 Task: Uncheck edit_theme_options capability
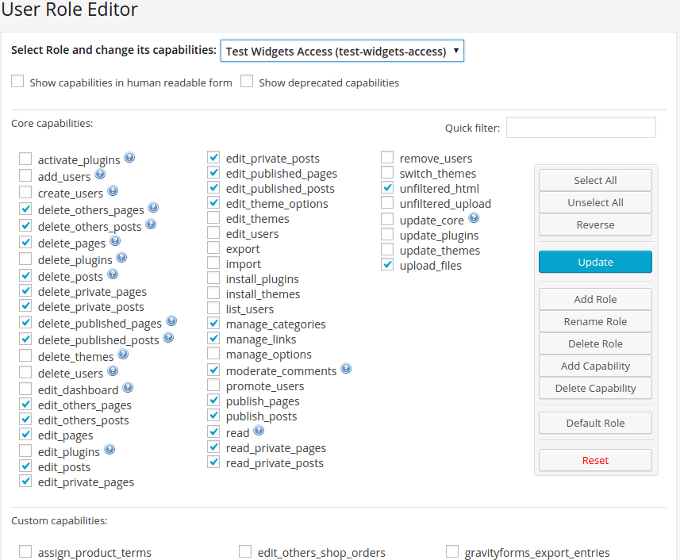click(x=213, y=202)
